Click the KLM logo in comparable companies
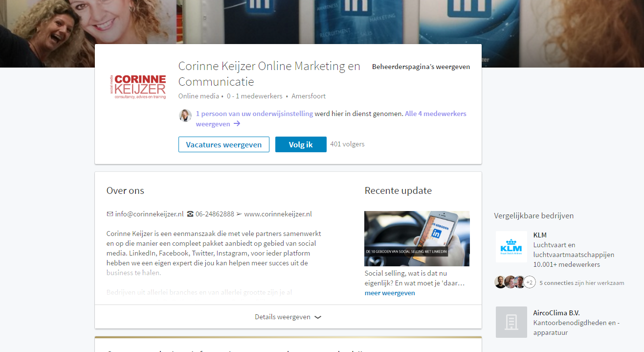Screen dimensions: 644x352 point(511,247)
